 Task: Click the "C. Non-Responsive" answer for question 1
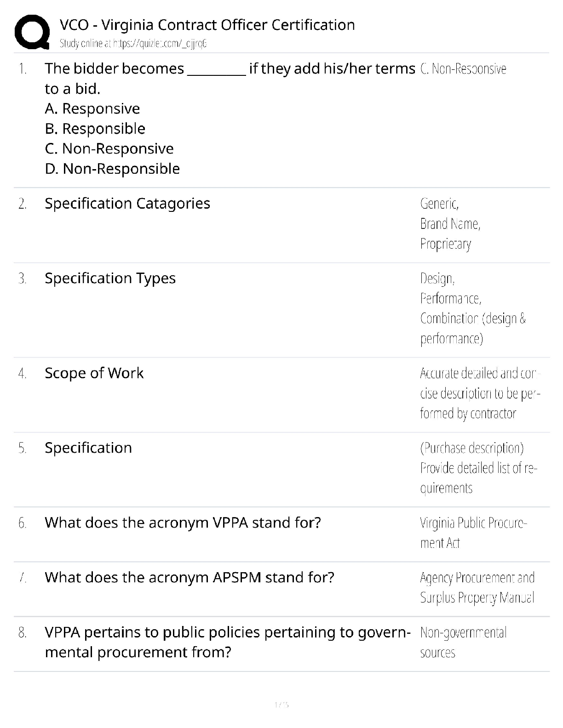[x=463, y=69]
